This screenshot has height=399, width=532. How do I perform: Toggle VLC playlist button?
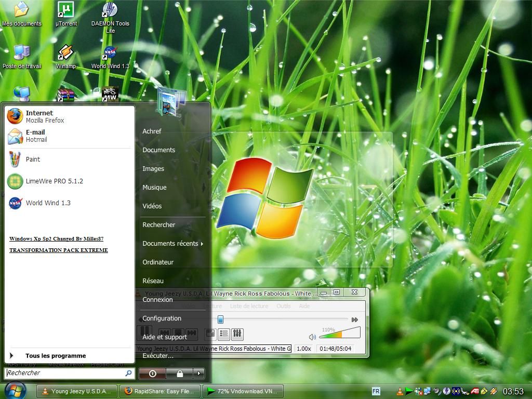coord(224,334)
